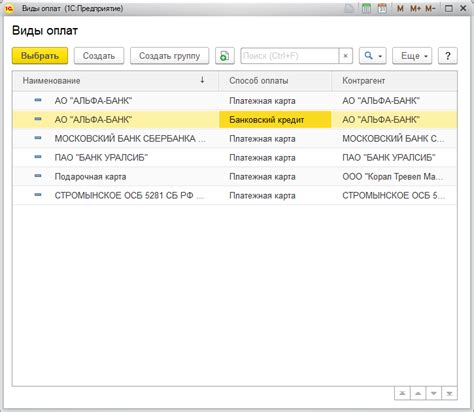Close the Виды оплат window
The height and width of the screenshot is (412, 474).
pos(463,8)
